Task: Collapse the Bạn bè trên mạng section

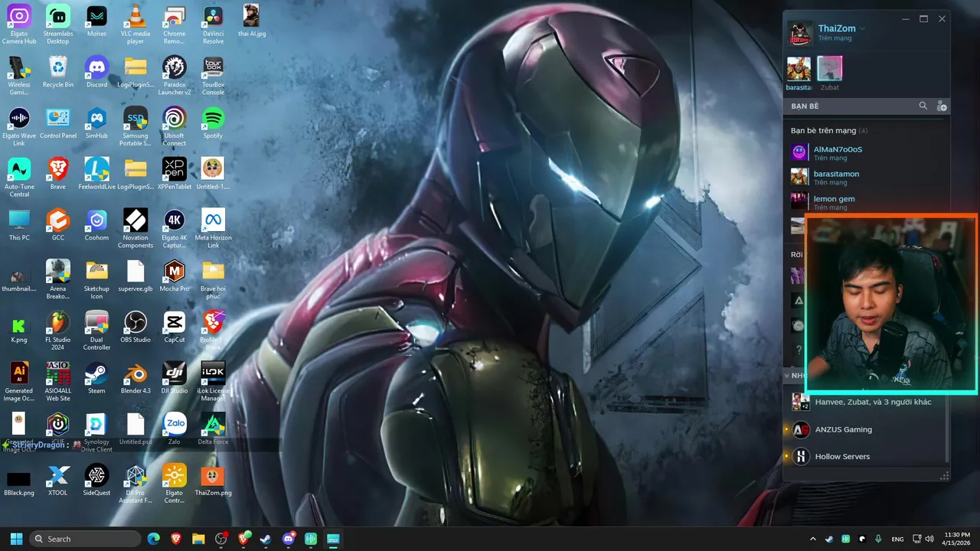Action: 829,131
